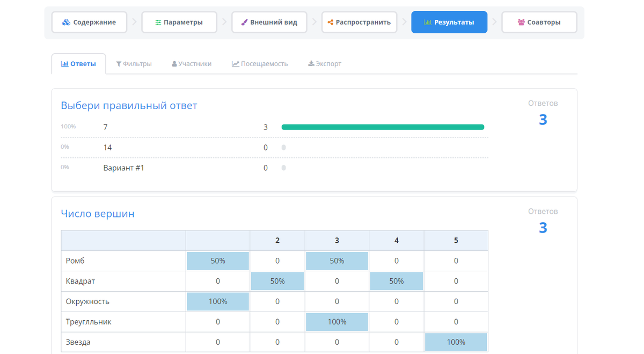Viewport: 644px width, 354px height.
Task: Open the Распространить step
Action: coord(360,23)
